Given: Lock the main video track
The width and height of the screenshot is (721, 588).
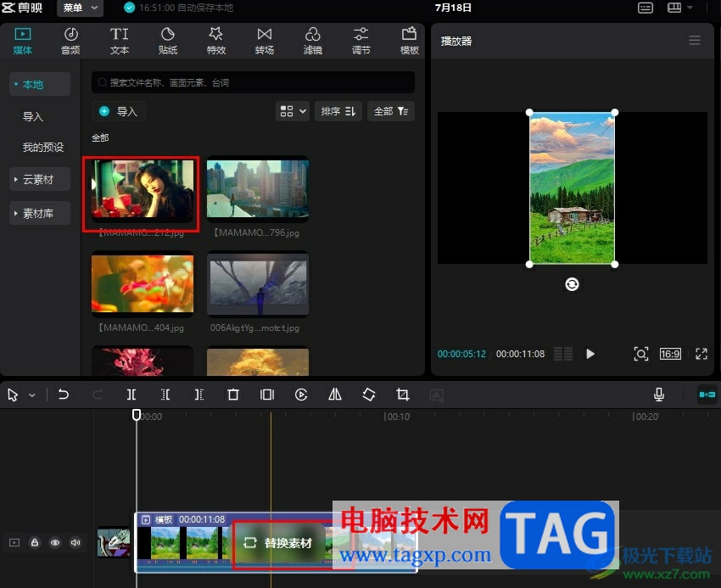Looking at the screenshot, I should 35,542.
